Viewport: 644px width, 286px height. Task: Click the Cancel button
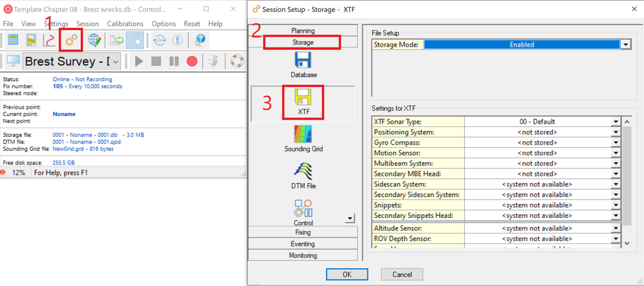pyautogui.click(x=402, y=274)
